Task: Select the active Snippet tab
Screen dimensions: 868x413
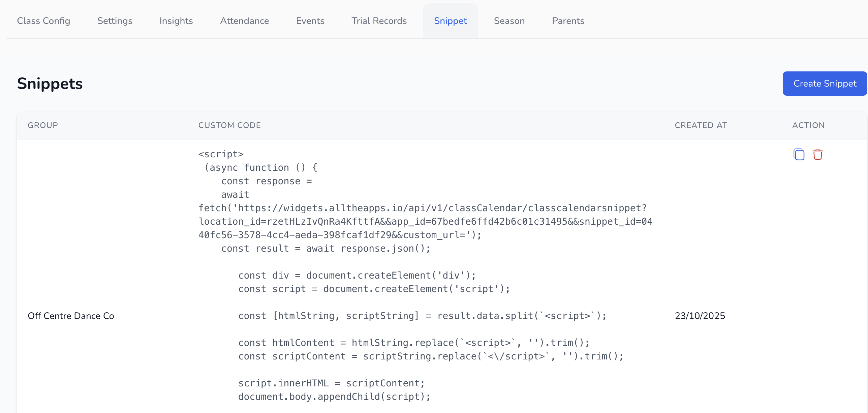Action: pyautogui.click(x=450, y=21)
